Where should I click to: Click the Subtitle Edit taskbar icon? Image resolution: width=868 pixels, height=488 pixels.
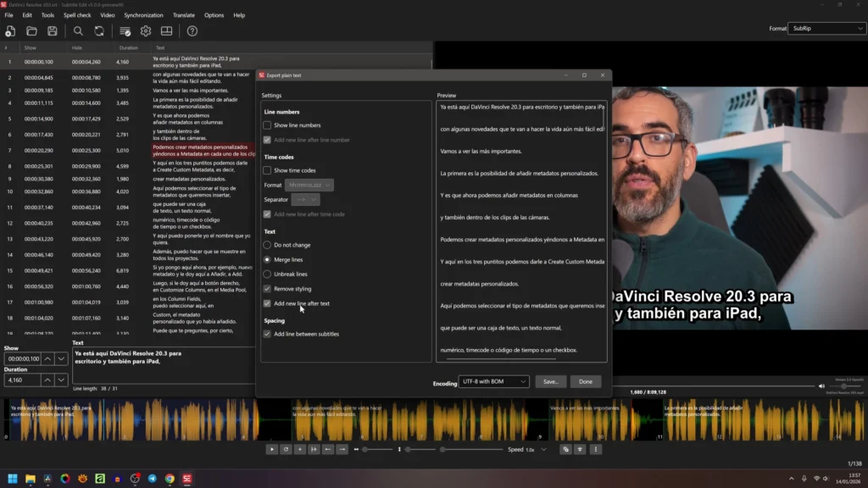[x=187, y=479]
